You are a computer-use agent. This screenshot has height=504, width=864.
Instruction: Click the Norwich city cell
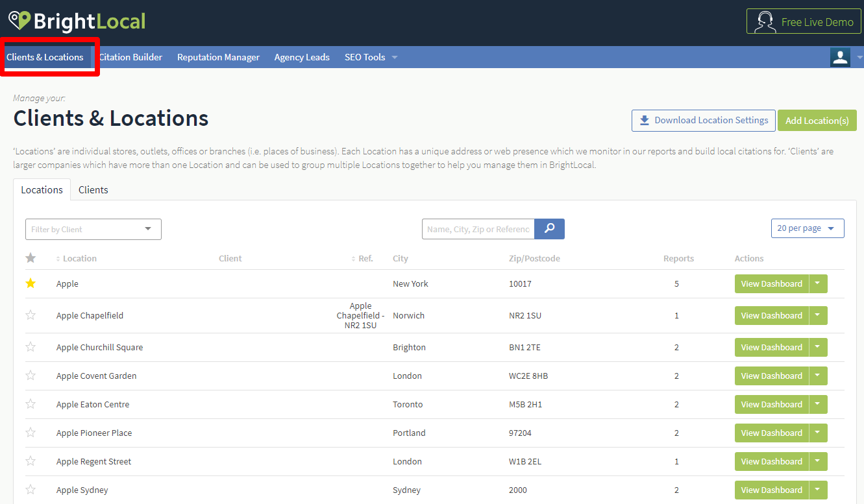408,315
